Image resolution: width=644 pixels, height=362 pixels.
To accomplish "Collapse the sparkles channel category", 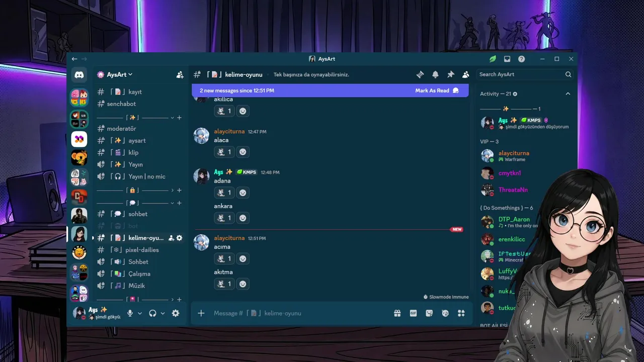I will (172, 118).
